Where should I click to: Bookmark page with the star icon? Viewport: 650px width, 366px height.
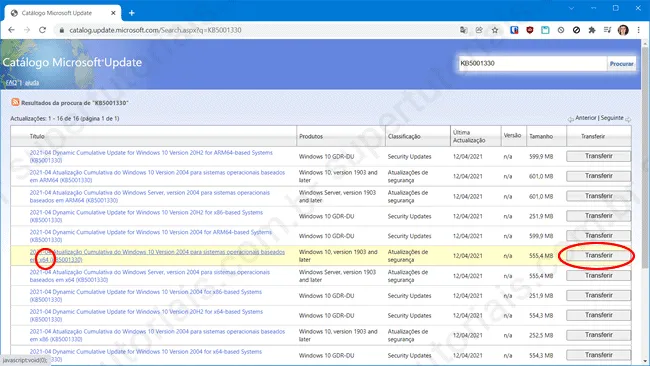tap(495, 30)
